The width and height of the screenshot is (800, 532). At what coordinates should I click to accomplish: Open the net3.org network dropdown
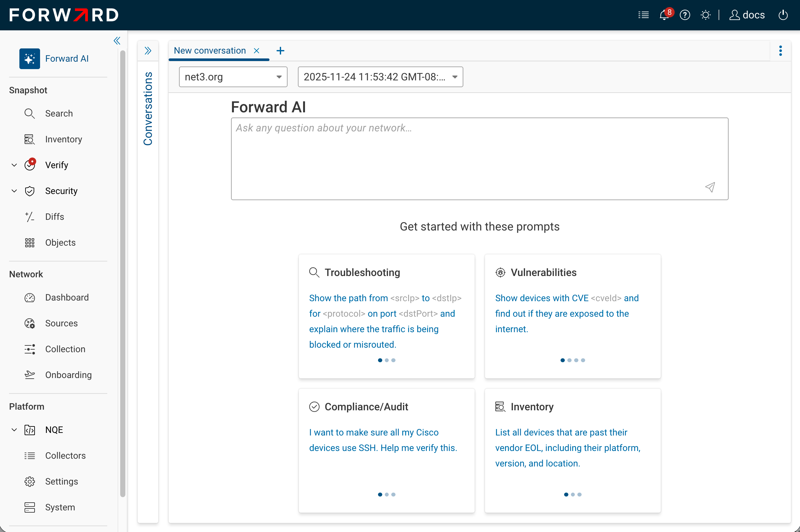pos(233,77)
